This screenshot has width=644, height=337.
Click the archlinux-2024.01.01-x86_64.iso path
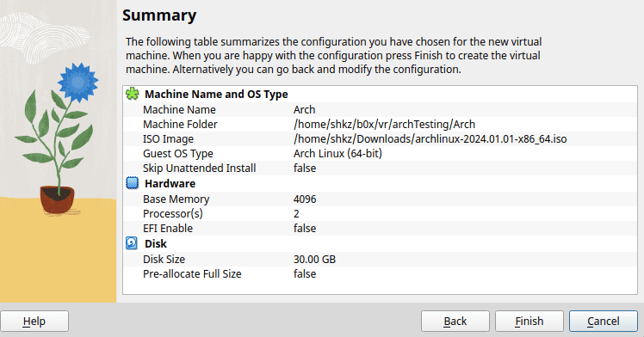430,139
